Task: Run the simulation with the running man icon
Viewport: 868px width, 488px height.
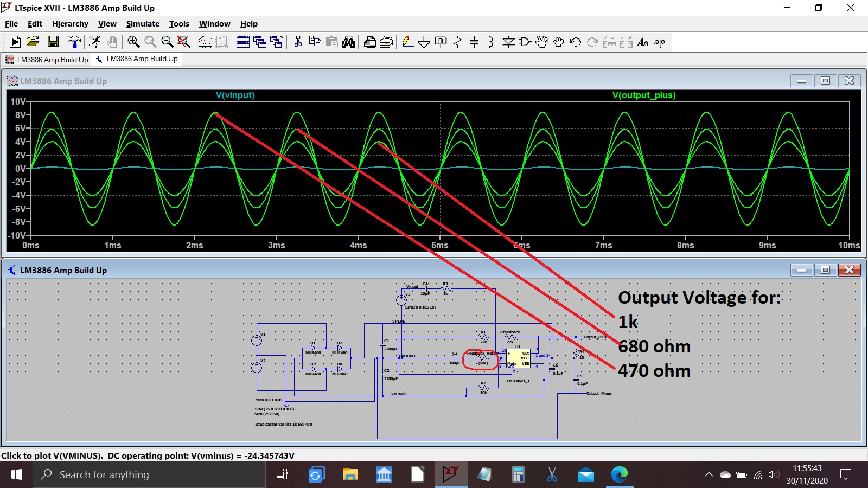Action: [95, 42]
